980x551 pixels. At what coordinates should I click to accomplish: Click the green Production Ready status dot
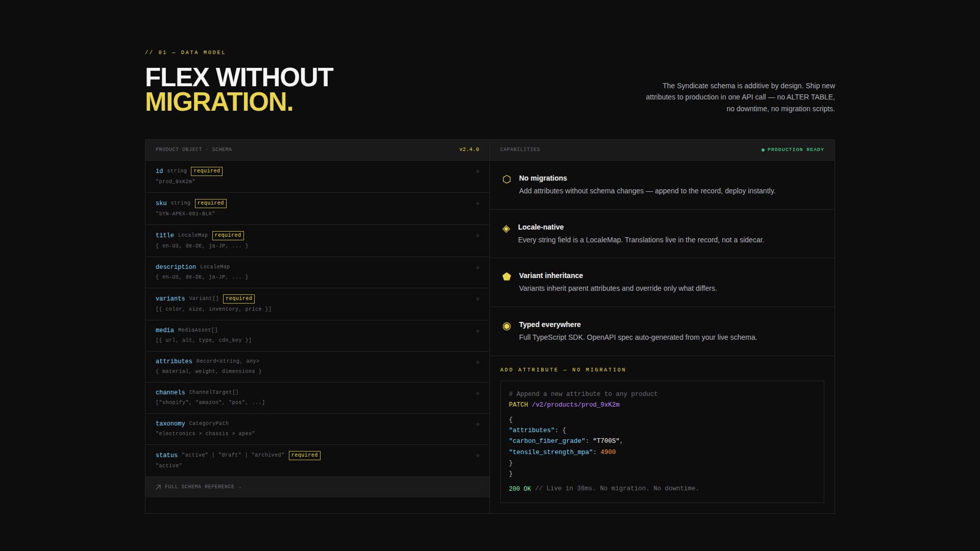click(x=763, y=150)
